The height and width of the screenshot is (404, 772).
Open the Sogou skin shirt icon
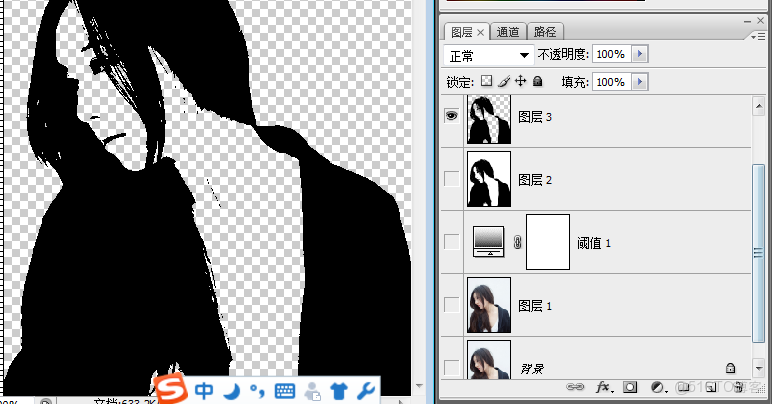pos(339,391)
